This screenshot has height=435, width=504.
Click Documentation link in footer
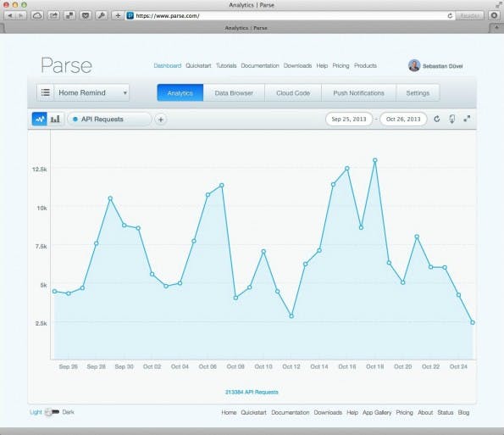[x=291, y=412]
